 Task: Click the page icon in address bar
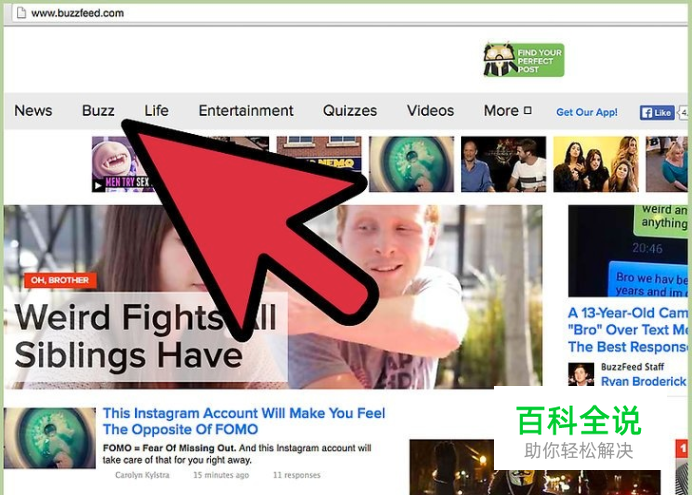coord(21,13)
